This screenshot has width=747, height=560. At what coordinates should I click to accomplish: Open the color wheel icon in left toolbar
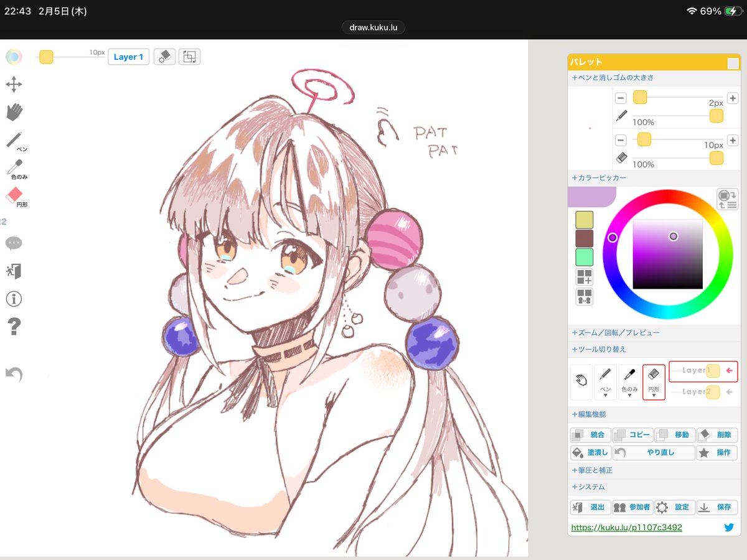pos(14,57)
